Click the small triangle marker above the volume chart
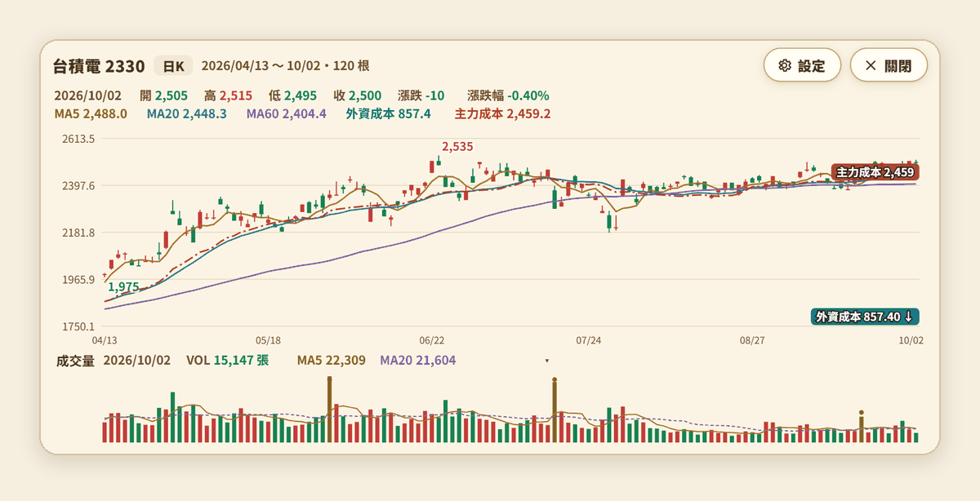Image resolution: width=980 pixels, height=501 pixels. [547, 361]
